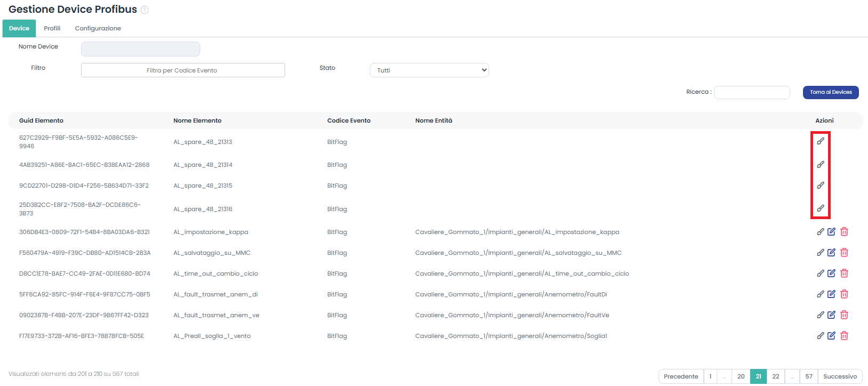This screenshot has width=868, height=386.
Task: Click link icon for AL_time_out_cambio_ciclo row
Action: [x=821, y=274]
